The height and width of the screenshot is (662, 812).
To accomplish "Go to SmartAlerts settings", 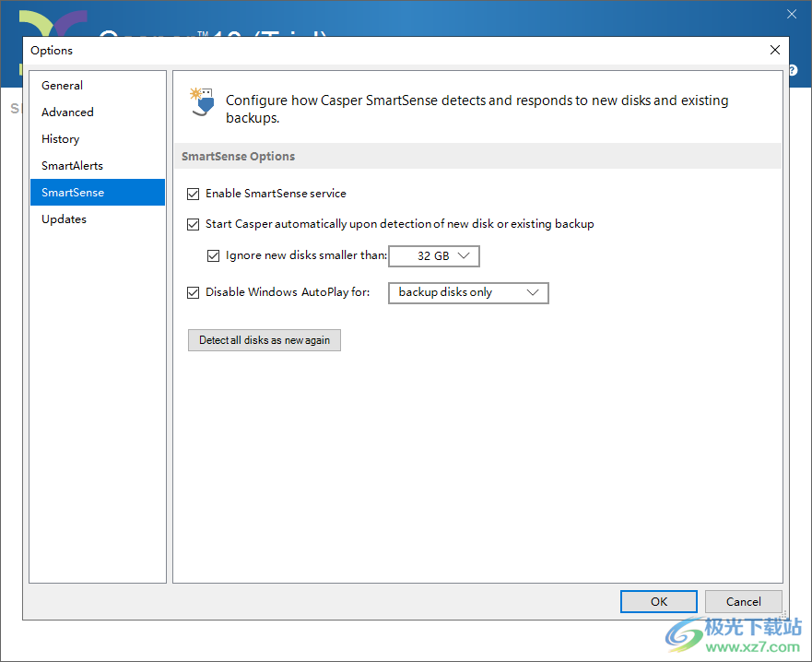I will point(72,166).
